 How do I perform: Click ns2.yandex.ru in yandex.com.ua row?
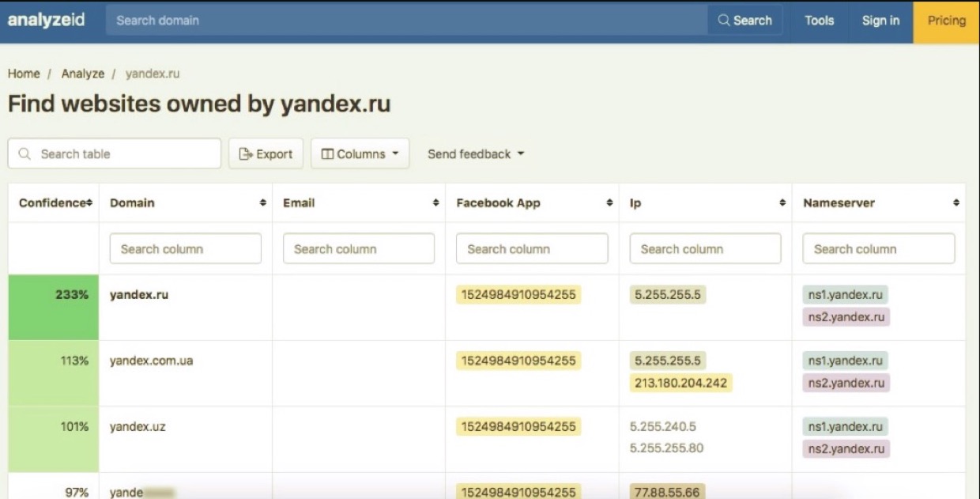[x=846, y=383]
